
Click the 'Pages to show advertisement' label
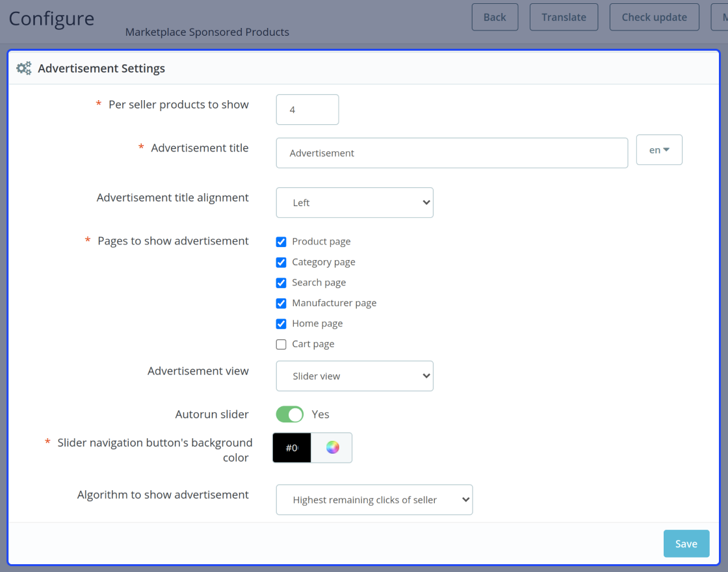[x=173, y=241]
